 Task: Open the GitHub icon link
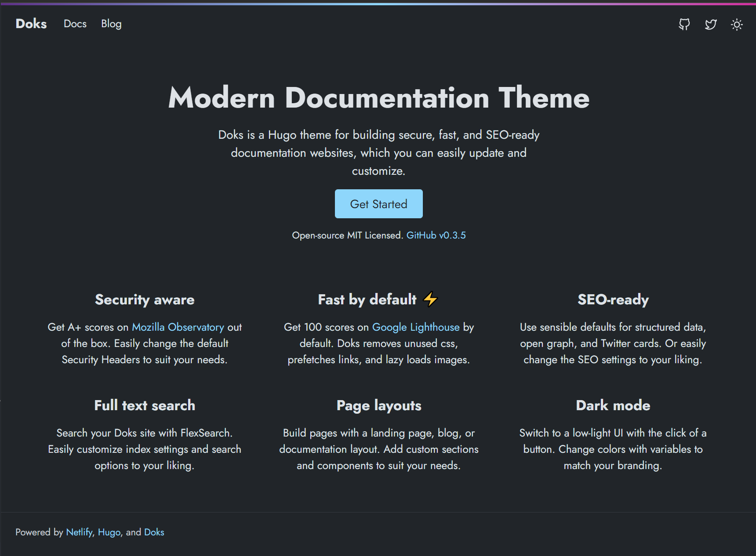(x=684, y=24)
